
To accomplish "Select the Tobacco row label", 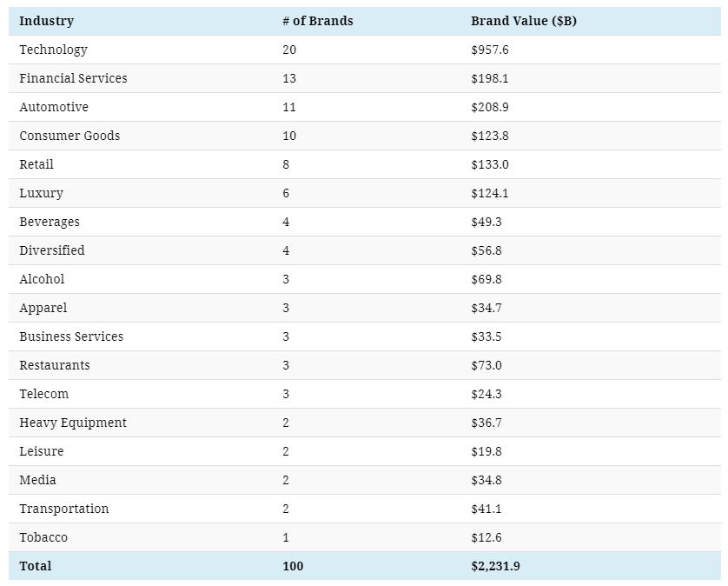I will pos(43,537).
